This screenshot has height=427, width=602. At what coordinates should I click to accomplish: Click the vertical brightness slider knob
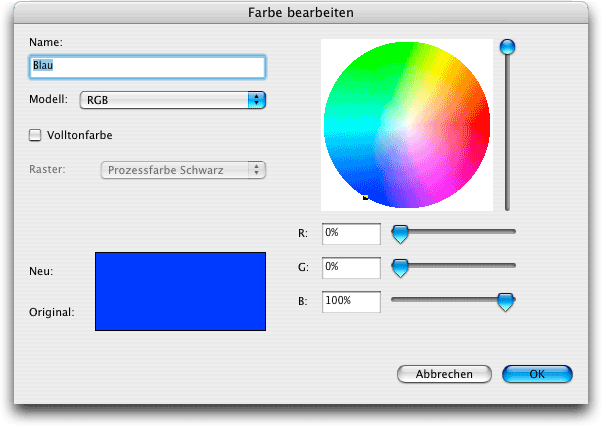tap(508, 47)
